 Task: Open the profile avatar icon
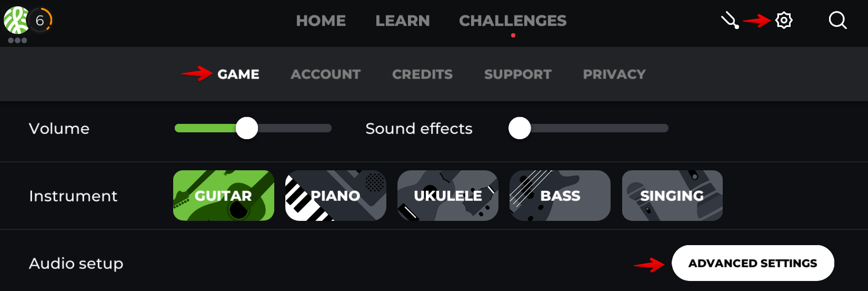[x=15, y=21]
